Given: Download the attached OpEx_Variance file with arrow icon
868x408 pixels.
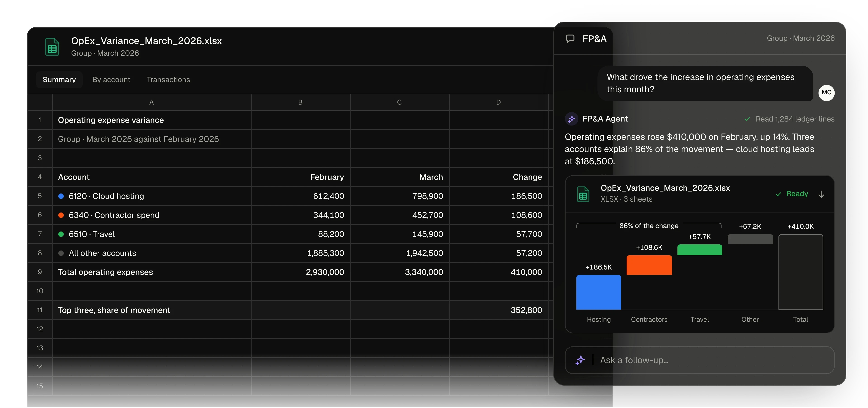Looking at the screenshot, I should 821,194.
